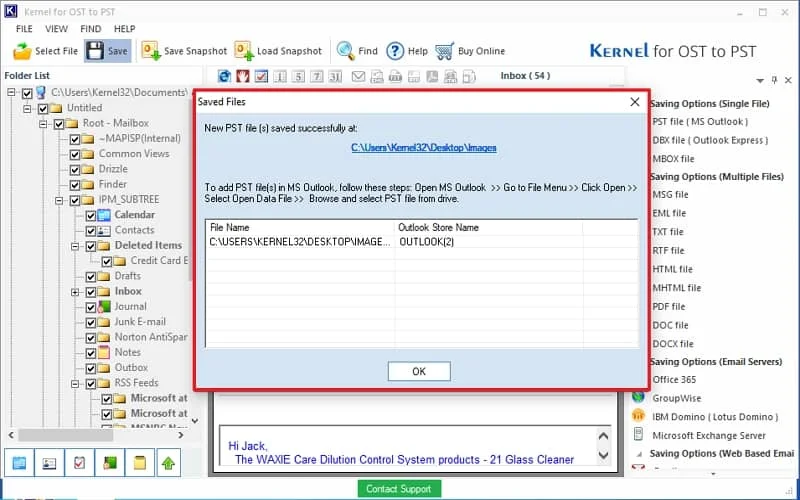Collapse the Untitled tree node
The width and height of the screenshot is (800, 500).
(x=27, y=109)
